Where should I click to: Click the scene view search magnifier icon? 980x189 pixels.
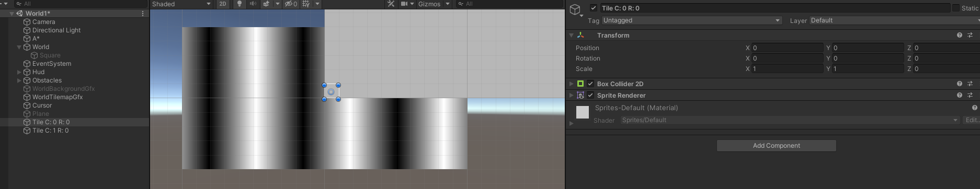click(x=461, y=4)
